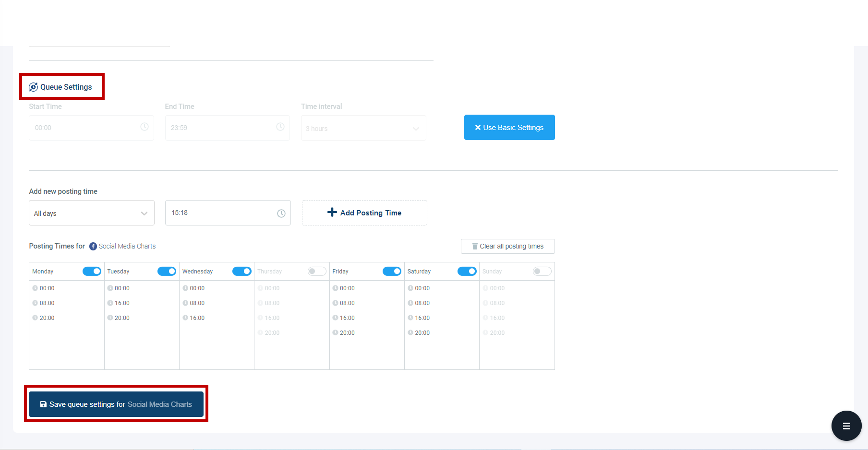Click the clock icon beside the 15:18 field
Viewport: 868px width, 450px height.
(281, 213)
